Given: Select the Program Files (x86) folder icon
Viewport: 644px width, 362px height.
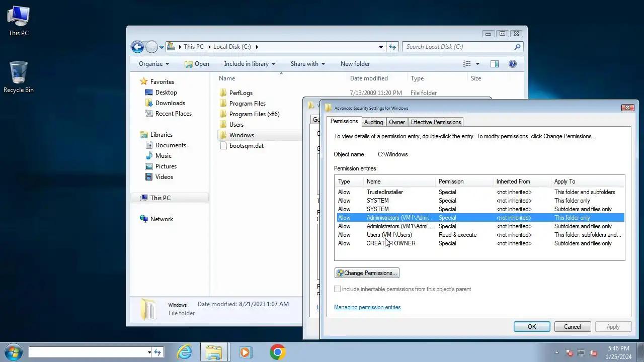Looking at the screenshot, I should click(x=223, y=114).
